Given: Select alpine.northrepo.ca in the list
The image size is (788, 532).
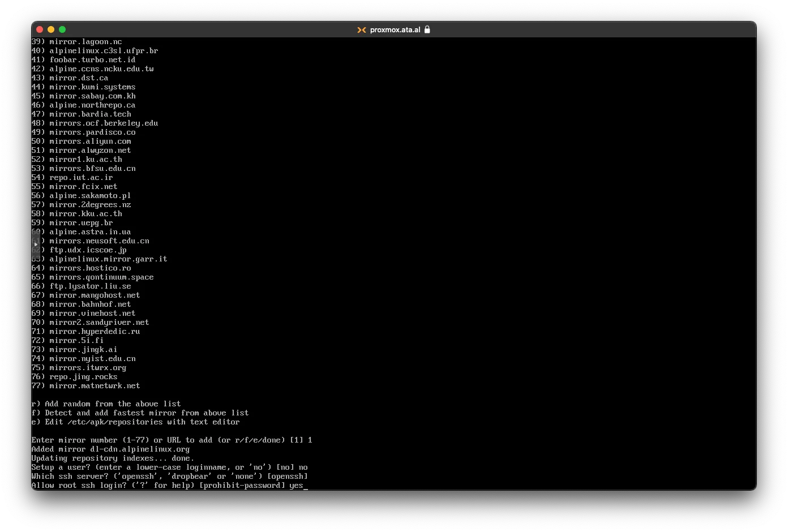Looking at the screenshot, I should click(x=84, y=105).
